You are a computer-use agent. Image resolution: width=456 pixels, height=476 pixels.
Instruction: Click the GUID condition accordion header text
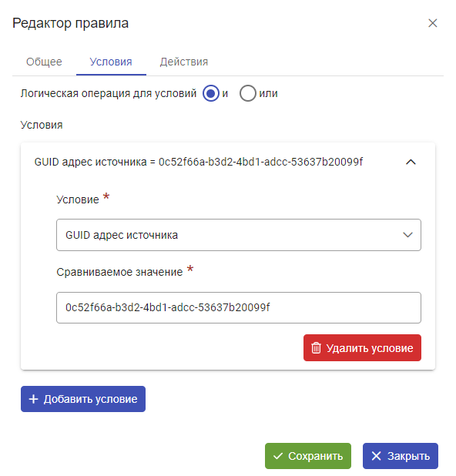click(x=199, y=162)
